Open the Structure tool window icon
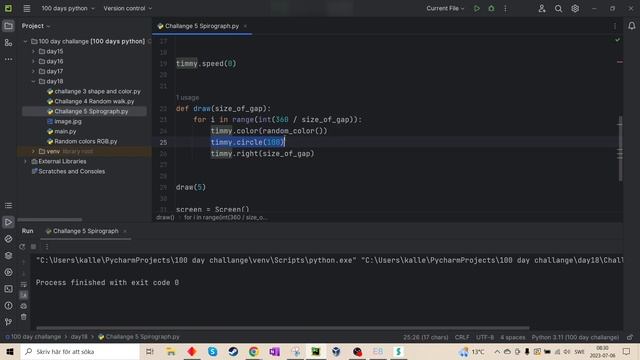This screenshot has width=640, height=360. pyautogui.click(x=8, y=42)
